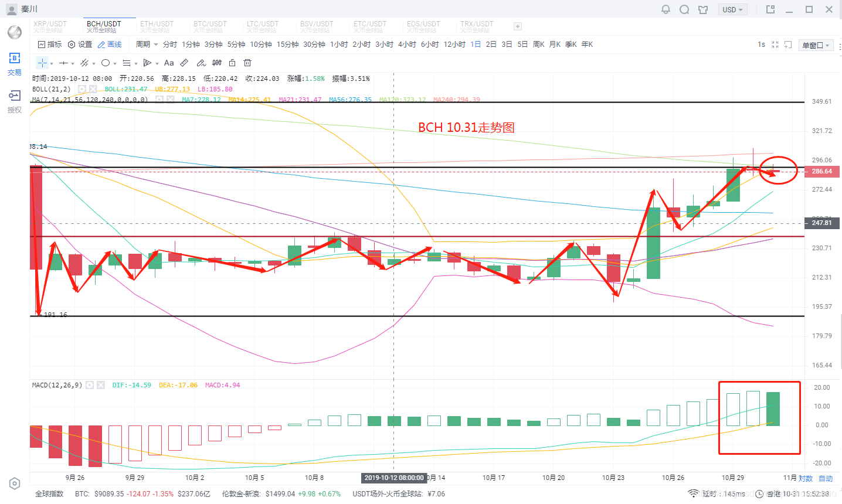Screen dimensions: 842x504
Task: Remove the MACD indicator with X
Action: coord(100,385)
